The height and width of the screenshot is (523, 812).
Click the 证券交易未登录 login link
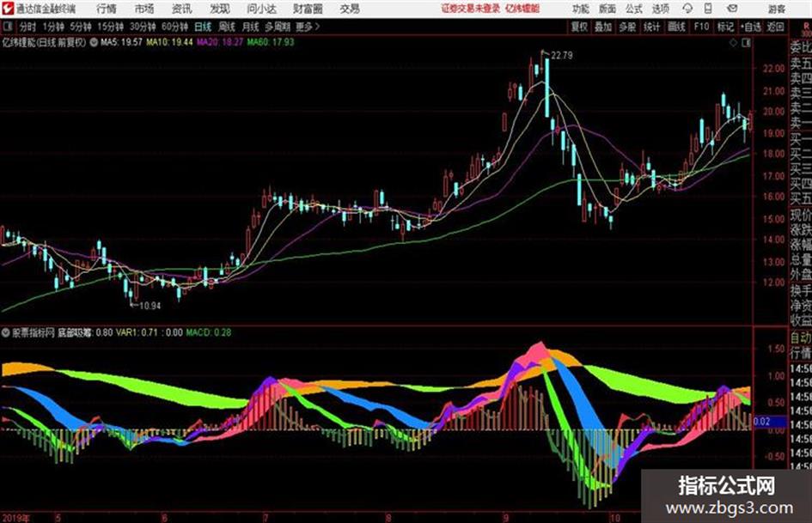[470, 9]
